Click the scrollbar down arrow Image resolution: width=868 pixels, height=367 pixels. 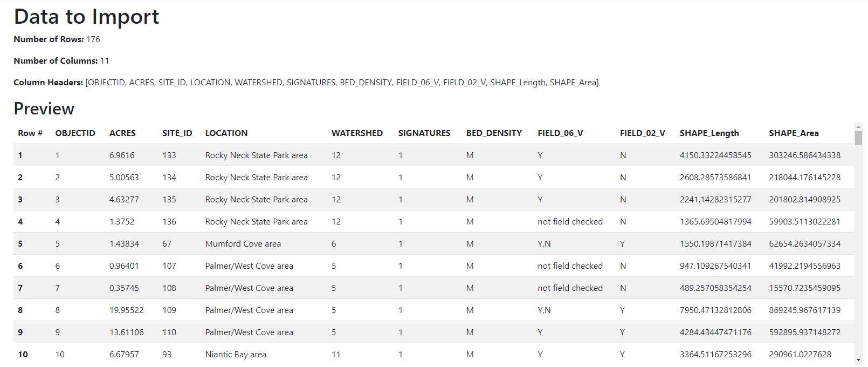point(858,361)
